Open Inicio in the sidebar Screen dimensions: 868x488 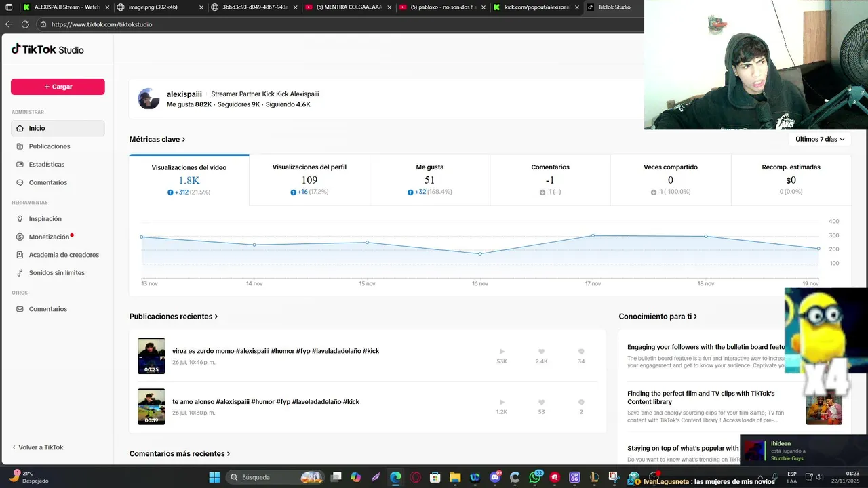[x=58, y=128]
